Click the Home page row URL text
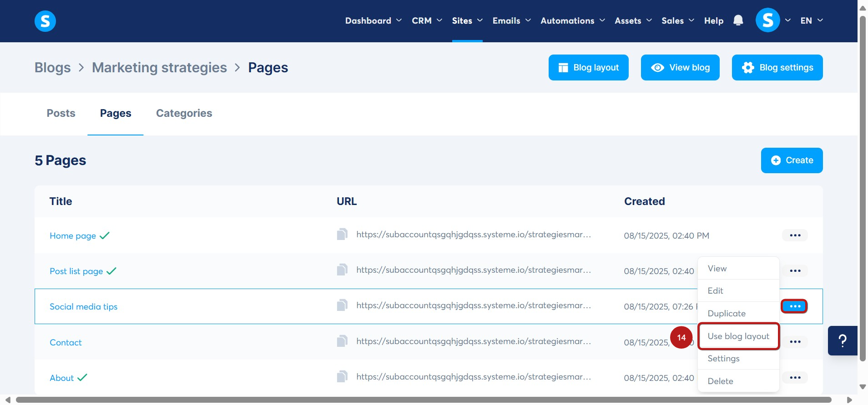 (474, 235)
